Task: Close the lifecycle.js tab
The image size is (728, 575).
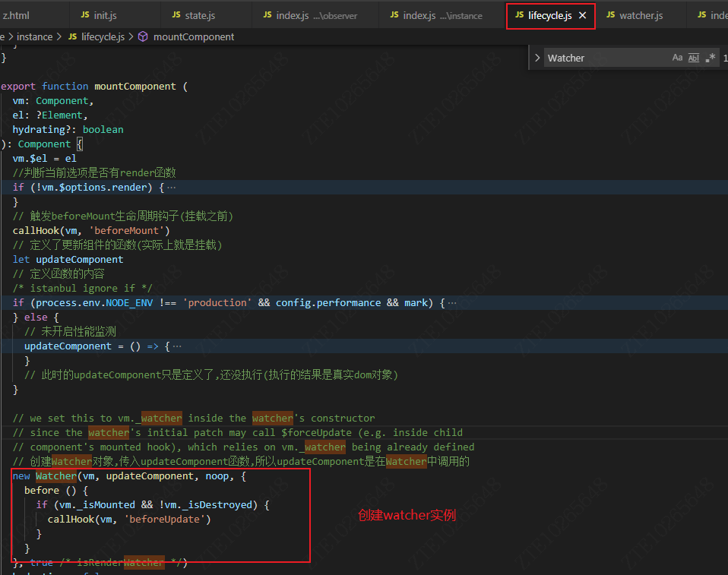Action: [582, 15]
